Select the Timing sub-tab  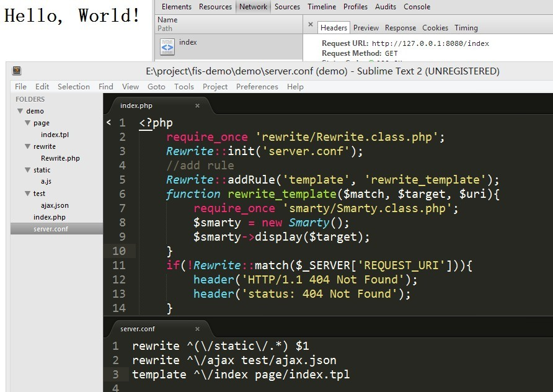(466, 27)
